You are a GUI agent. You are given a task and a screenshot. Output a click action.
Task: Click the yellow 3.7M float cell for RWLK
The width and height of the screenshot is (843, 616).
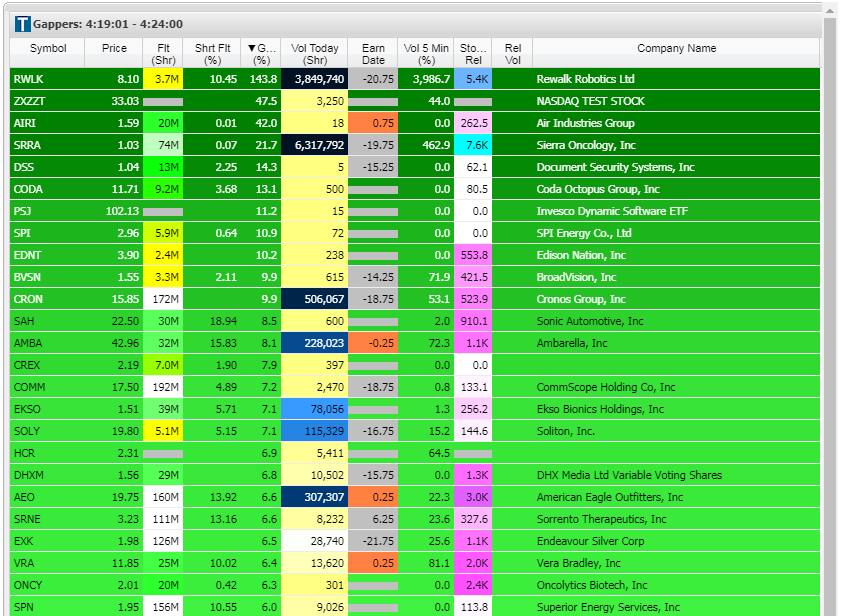pos(163,79)
